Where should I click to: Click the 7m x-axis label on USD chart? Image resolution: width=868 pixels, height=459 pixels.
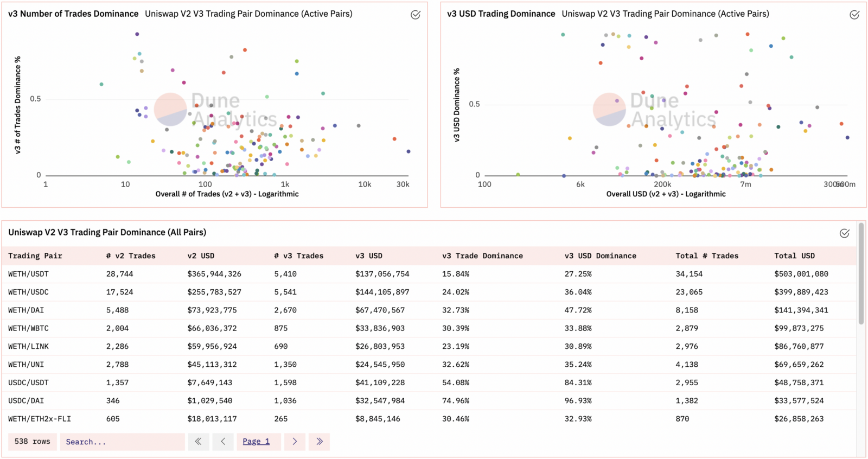[x=746, y=184]
